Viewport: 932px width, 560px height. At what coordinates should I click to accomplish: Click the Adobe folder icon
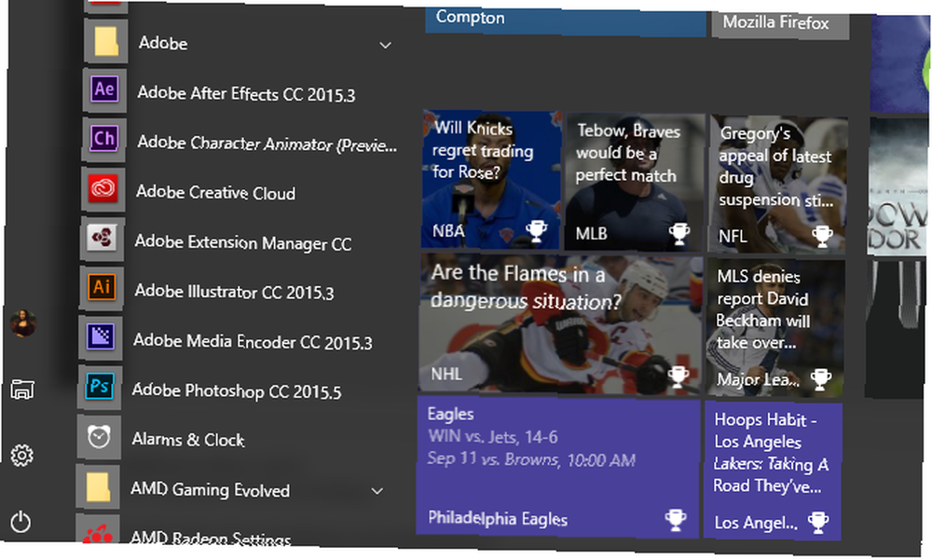click(106, 41)
